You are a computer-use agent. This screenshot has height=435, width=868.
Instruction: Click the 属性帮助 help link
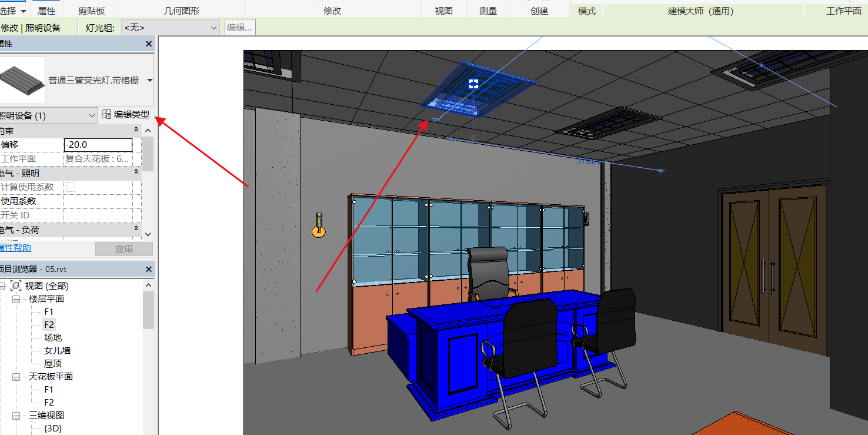[15, 248]
